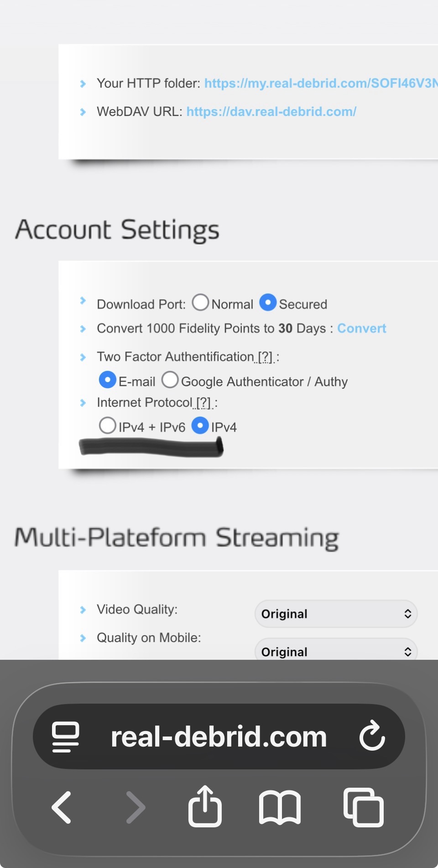438x868 pixels.
Task: Click Convert fidelity points link
Action: pos(361,328)
